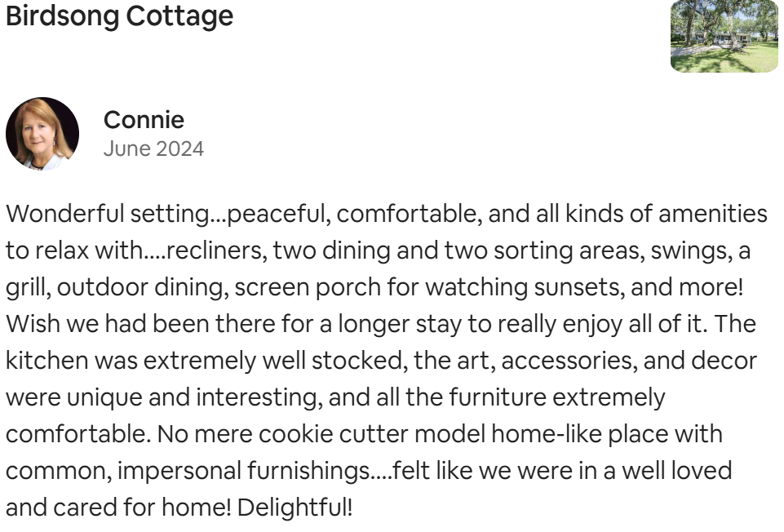
Task: Open the Birdsong Cottage title link
Action: (119, 16)
